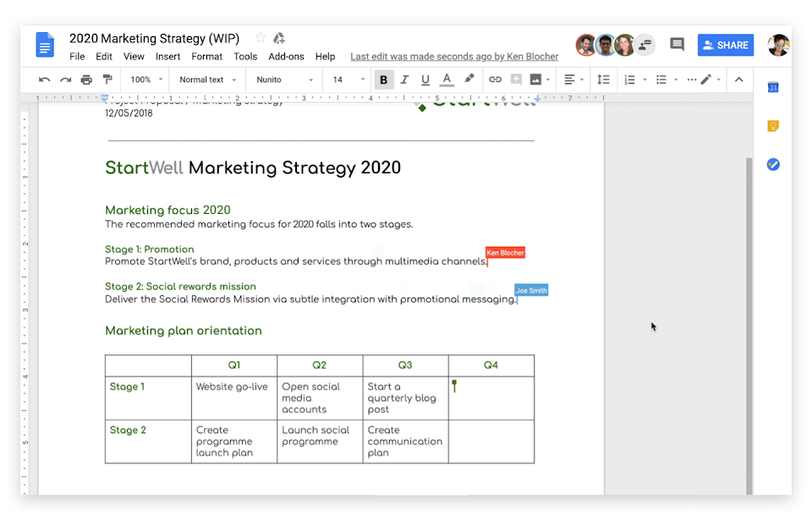Toggle underline formatting
Screen dimensions: 812x520
click(425, 79)
